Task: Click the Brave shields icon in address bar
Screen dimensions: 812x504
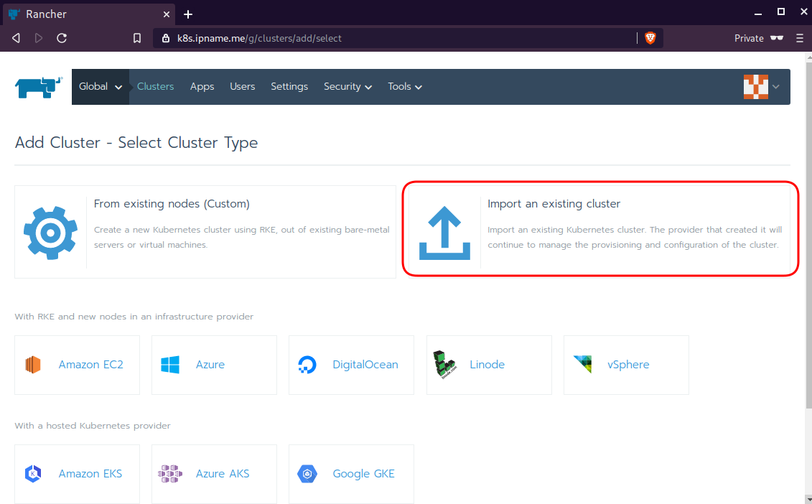Action: [650, 38]
